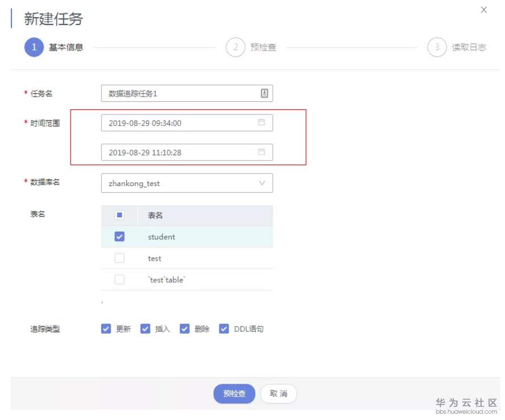Close the new task dialog
The height and width of the screenshot is (420, 505).
(x=484, y=10)
